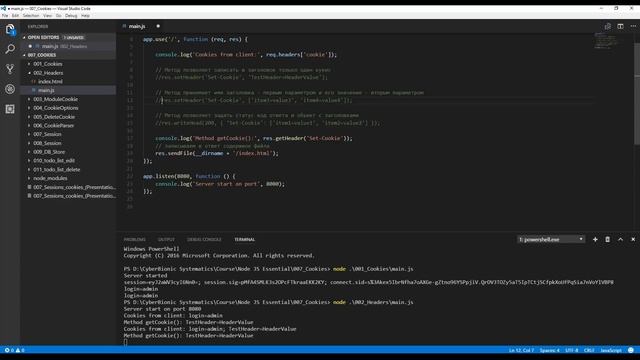The image size is (640, 360).
Task: Change line endings via CRLF status item
Action: 589,350
